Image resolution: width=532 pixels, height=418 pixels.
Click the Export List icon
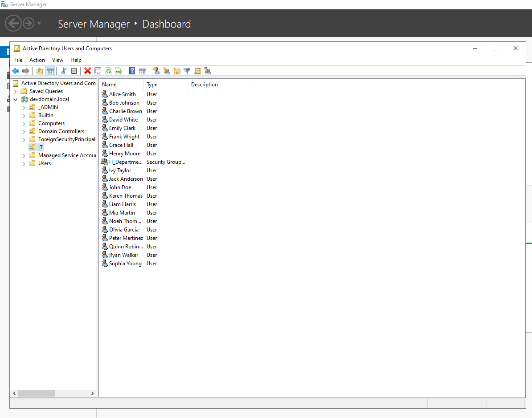pos(119,71)
